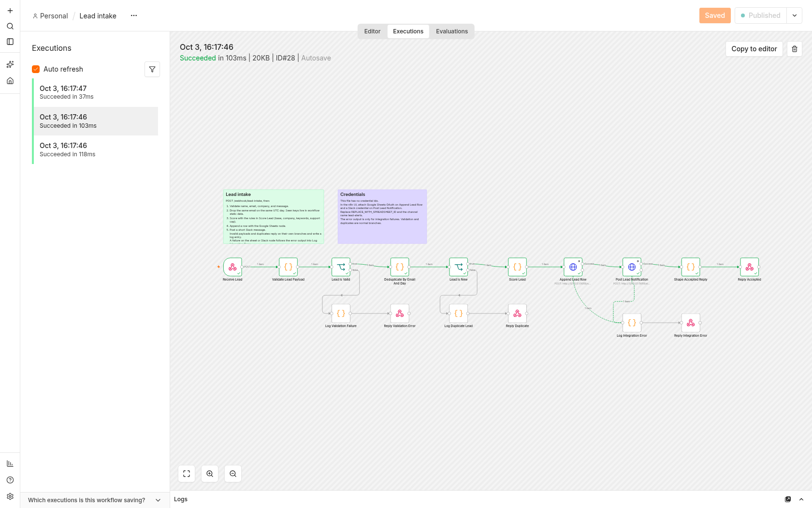
Task: Open the workflow three-dots menu
Action: 134,15
